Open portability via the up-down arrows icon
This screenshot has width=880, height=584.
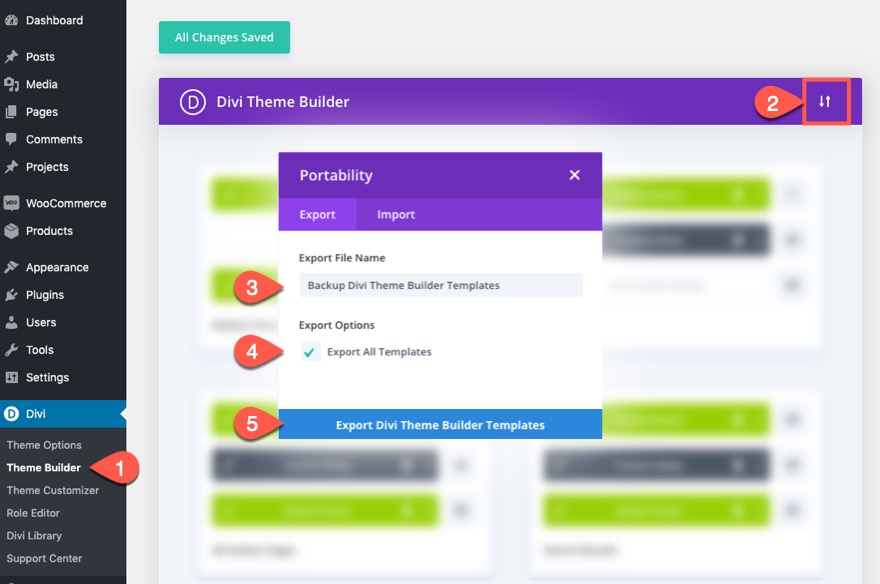pos(824,102)
